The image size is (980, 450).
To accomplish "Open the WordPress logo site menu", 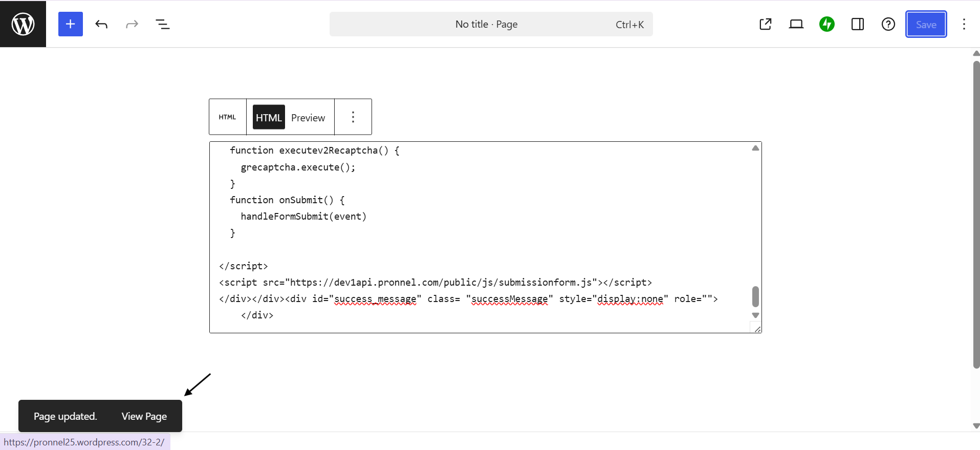I will click(23, 24).
